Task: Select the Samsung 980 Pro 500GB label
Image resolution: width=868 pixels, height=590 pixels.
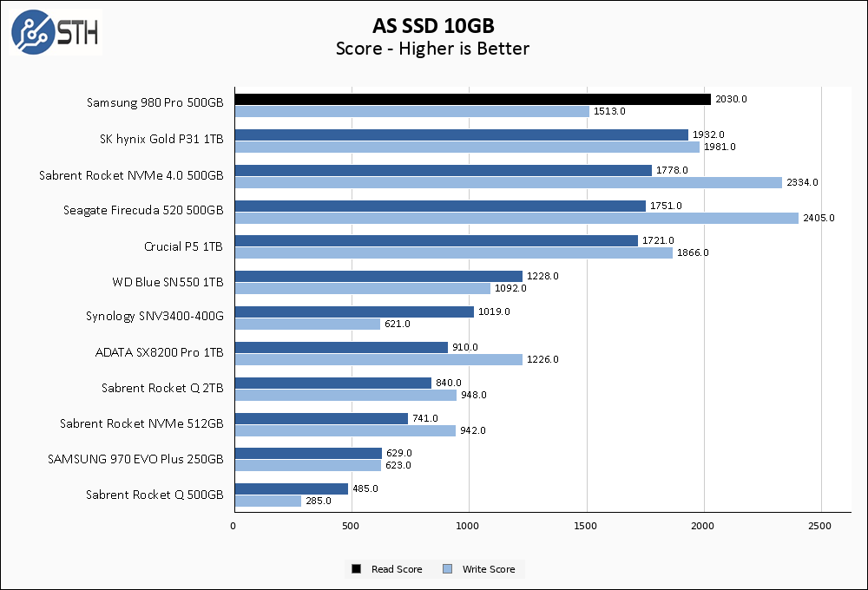Action: [155, 103]
